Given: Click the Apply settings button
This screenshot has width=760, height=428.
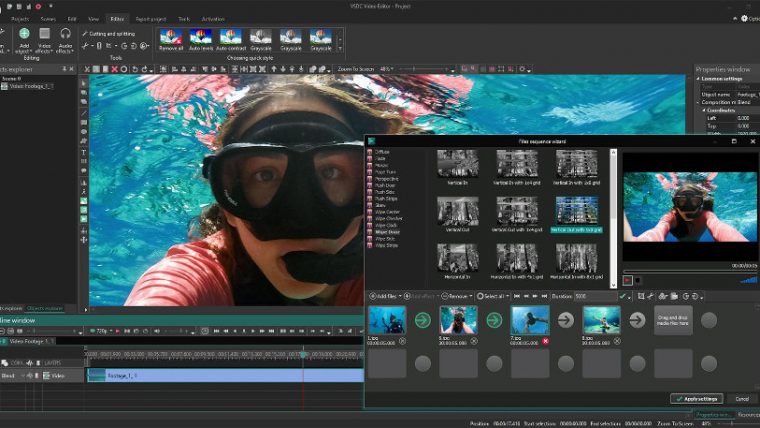Looking at the screenshot, I should [x=697, y=399].
